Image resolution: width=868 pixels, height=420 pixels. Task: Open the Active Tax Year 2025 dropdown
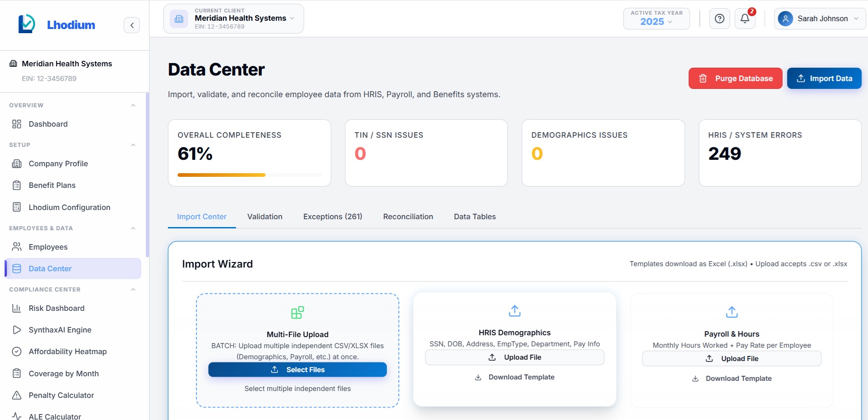click(x=656, y=19)
